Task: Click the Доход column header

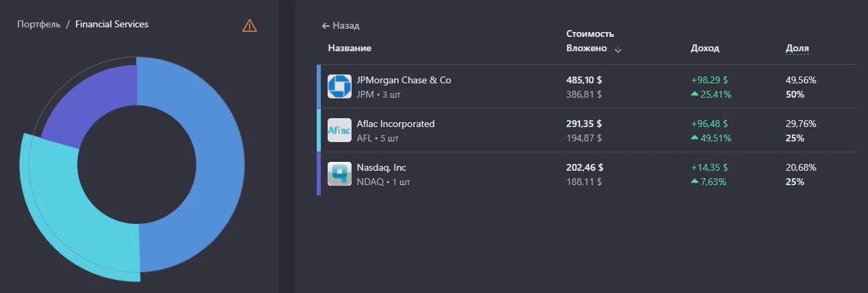Action: 705,48
